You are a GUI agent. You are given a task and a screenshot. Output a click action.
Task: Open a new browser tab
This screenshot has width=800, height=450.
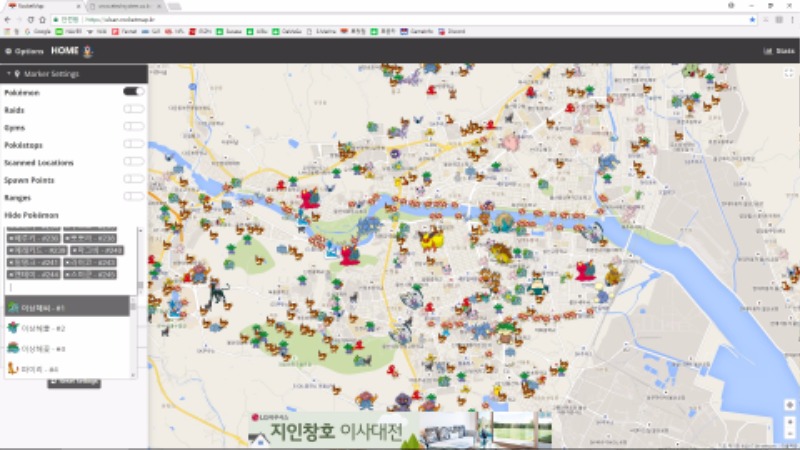(x=174, y=6)
